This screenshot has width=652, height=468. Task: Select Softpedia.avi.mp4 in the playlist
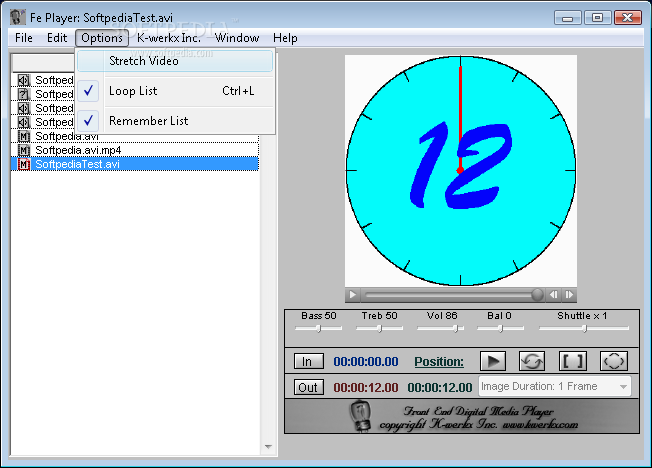(135, 150)
